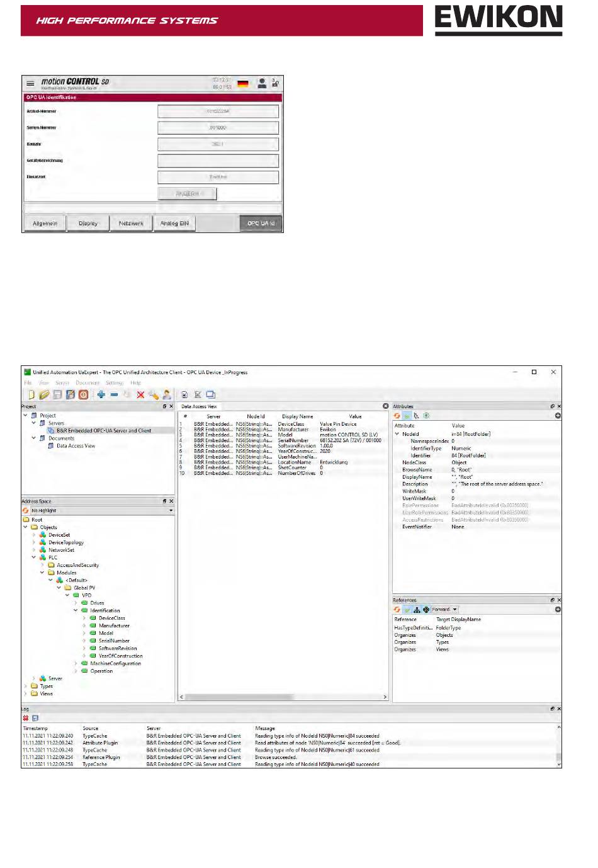Click the refresh icon in Attributes panel

(397, 416)
